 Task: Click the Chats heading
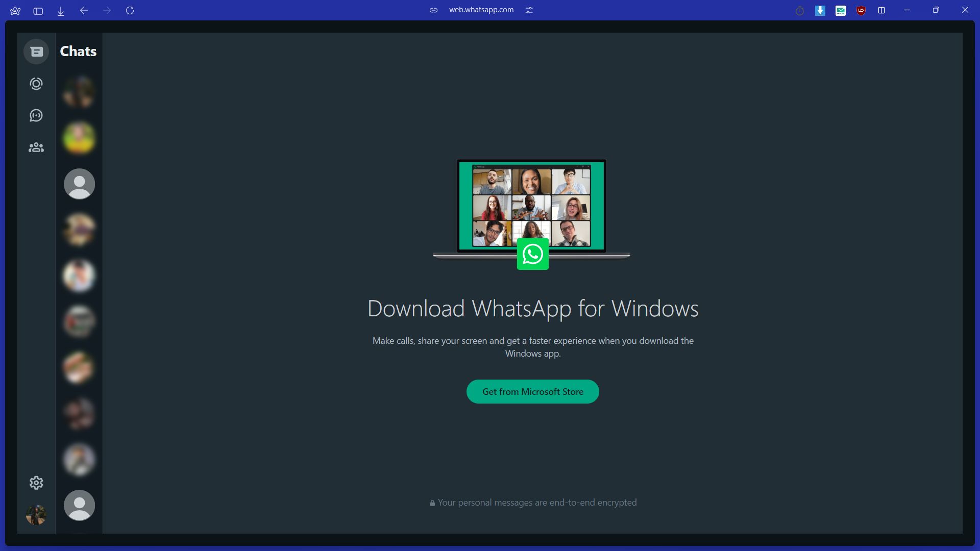(78, 51)
